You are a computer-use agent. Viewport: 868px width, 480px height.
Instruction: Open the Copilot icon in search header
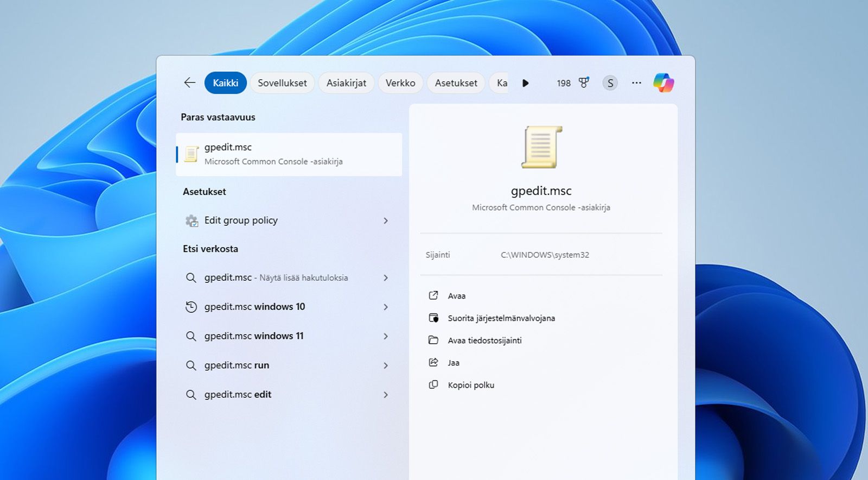[x=663, y=83]
